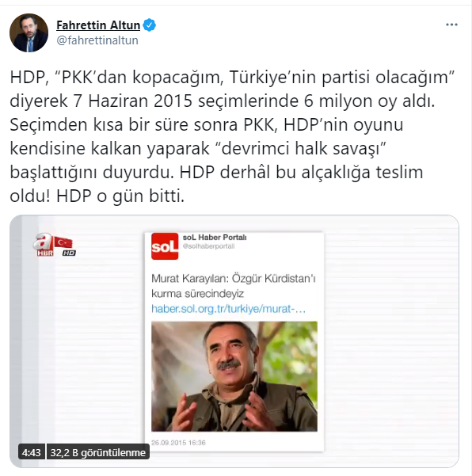This screenshot has width=472, height=476.
Task: Click the red soL logo icon
Action: [165, 246]
